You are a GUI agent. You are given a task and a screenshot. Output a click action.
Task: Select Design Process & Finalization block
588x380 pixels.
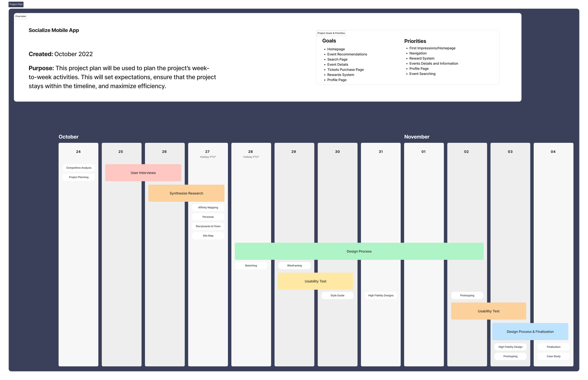[x=530, y=331]
